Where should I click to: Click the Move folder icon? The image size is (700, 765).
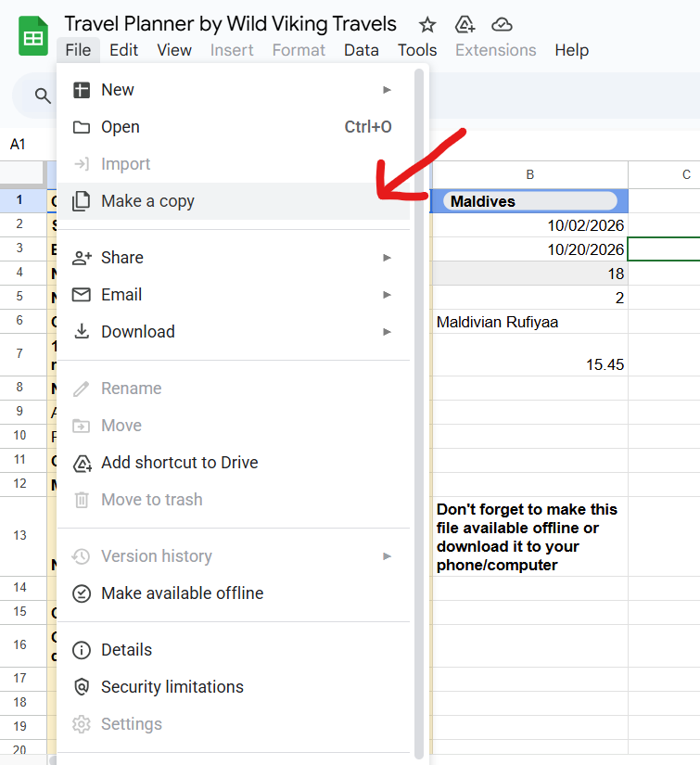(82, 426)
